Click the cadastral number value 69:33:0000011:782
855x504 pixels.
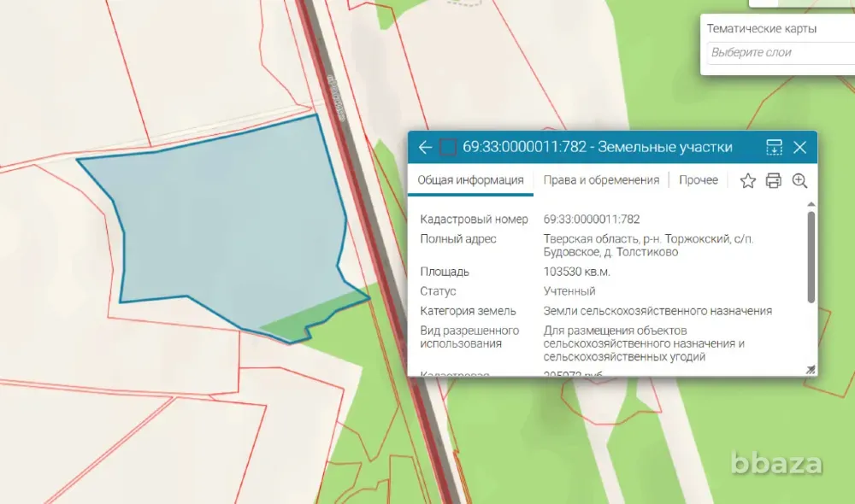coord(592,219)
